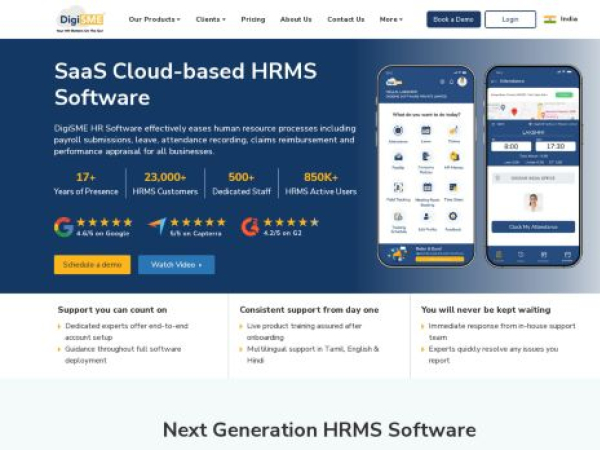Click the "Next Generation HRMS Software" heading
Image resolution: width=600 pixels, height=450 pixels.
coord(320,430)
